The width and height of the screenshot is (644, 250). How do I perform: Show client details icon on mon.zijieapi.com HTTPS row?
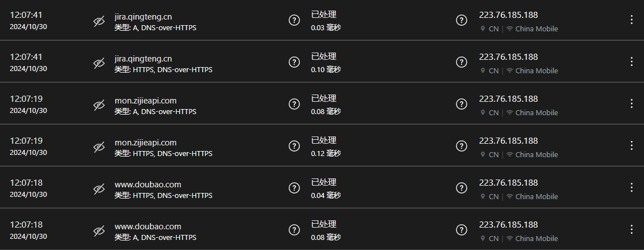click(461, 146)
